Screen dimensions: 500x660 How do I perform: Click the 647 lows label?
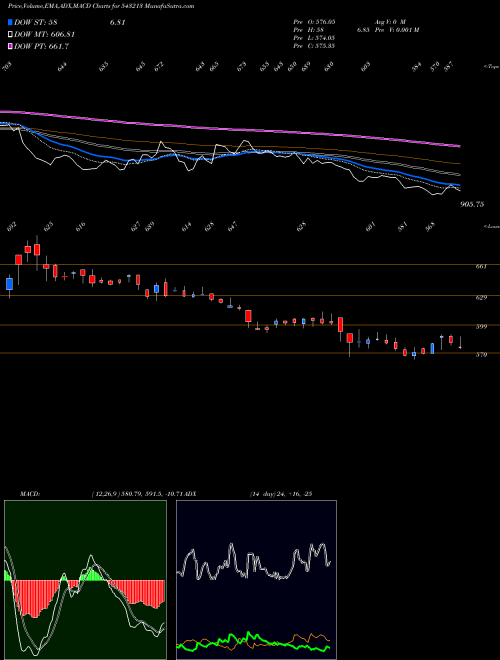[x=232, y=226]
